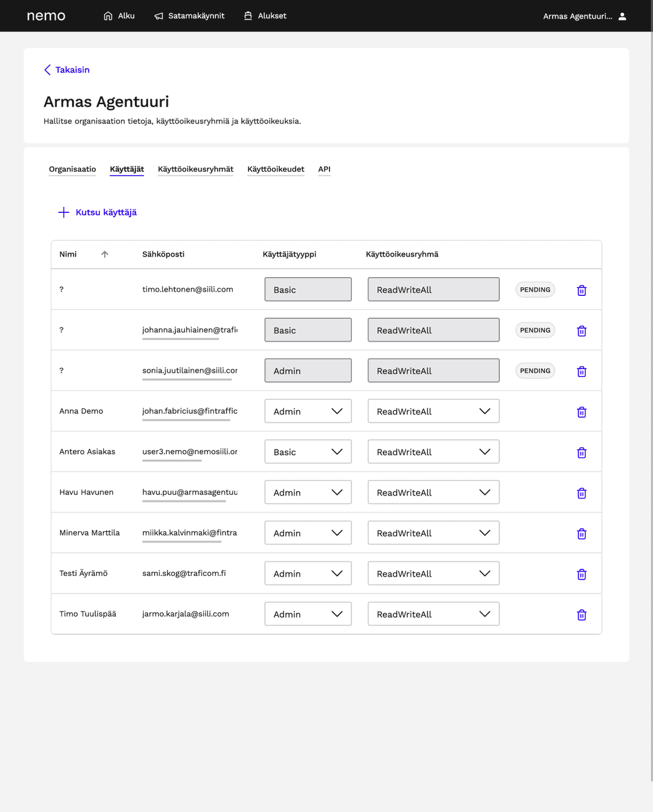The width and height of the screenshot is (653, 812).
Task: Open user type dropdown for Anna Demo
Action: 308,411
